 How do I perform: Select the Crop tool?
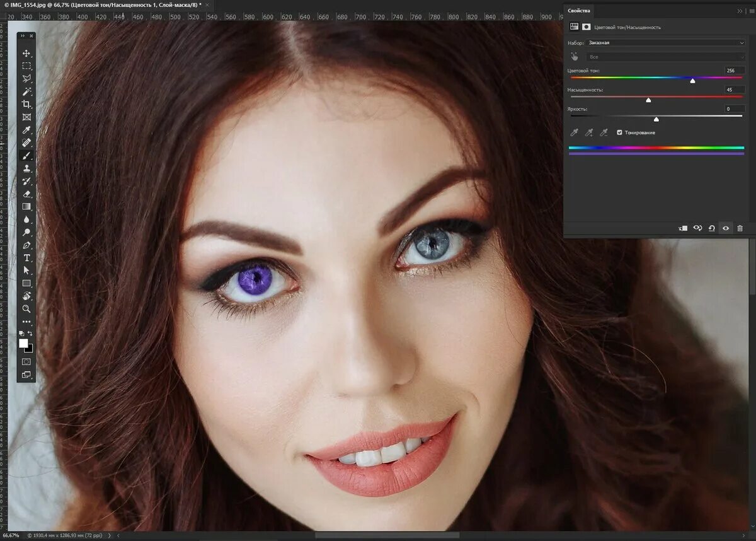pos(26,104)
